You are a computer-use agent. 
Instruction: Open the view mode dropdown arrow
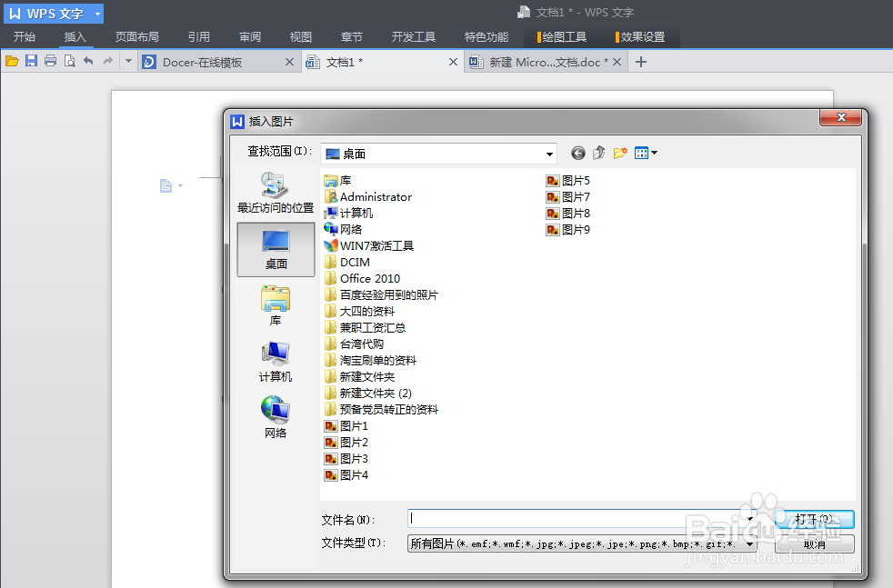(653, 152)
